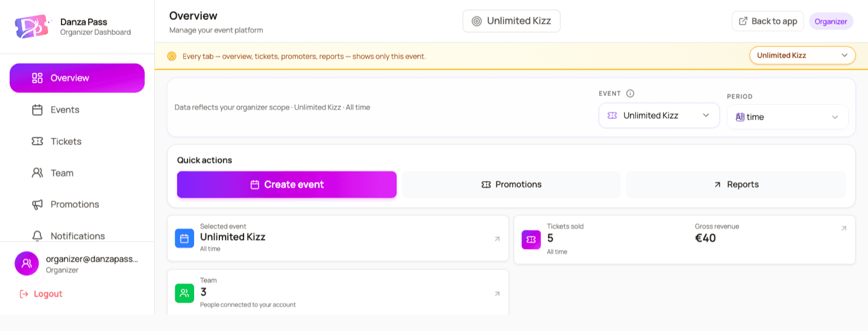Click the Tickets sold value 5

point(550,238)
